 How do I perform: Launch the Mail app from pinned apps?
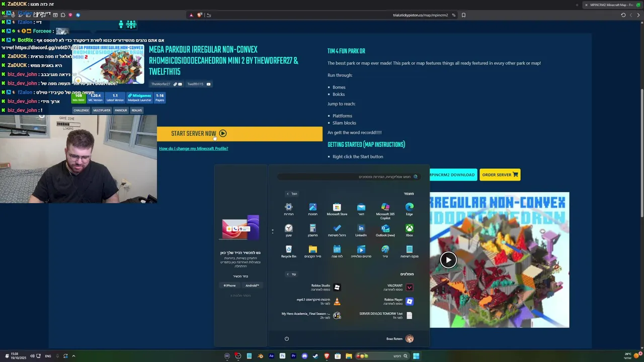361,210
